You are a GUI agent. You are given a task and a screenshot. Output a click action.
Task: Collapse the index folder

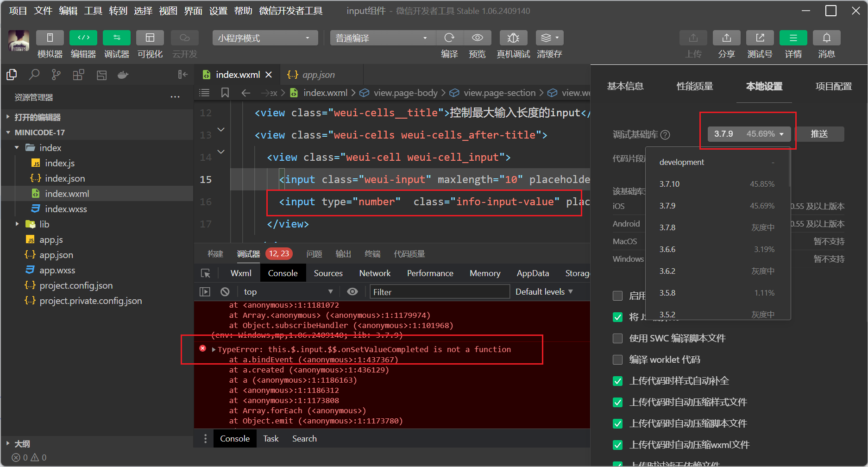pyautogui.click(x=17, y=148)
